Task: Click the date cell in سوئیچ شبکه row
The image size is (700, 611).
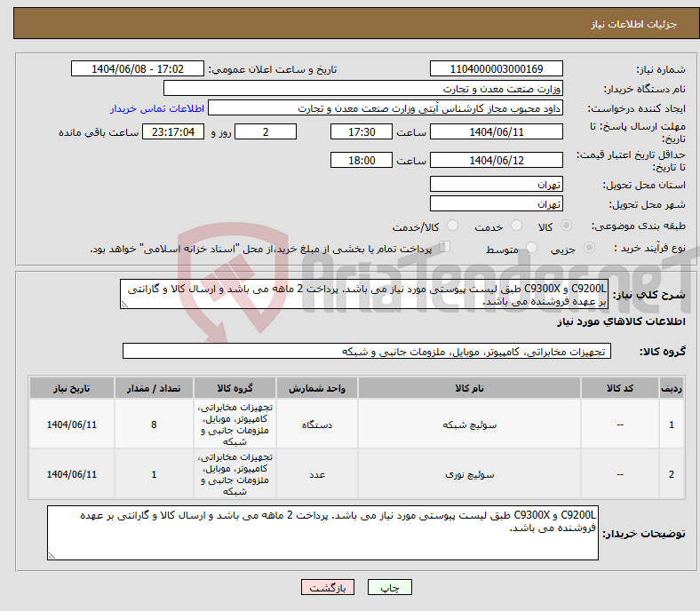Action: [72, 424]
